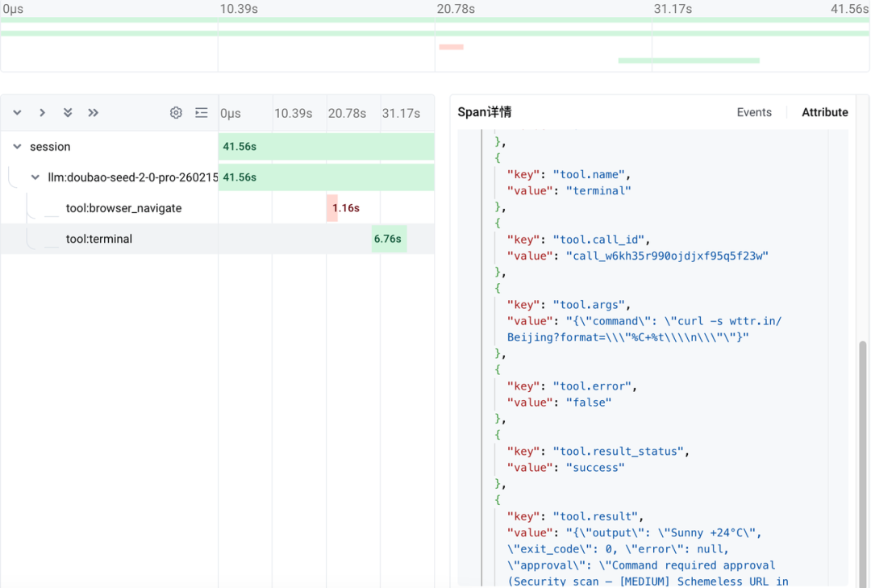Click the double right chevron toolbar icon
Screen dimensions: 871x588
click(x=94, y=113)
